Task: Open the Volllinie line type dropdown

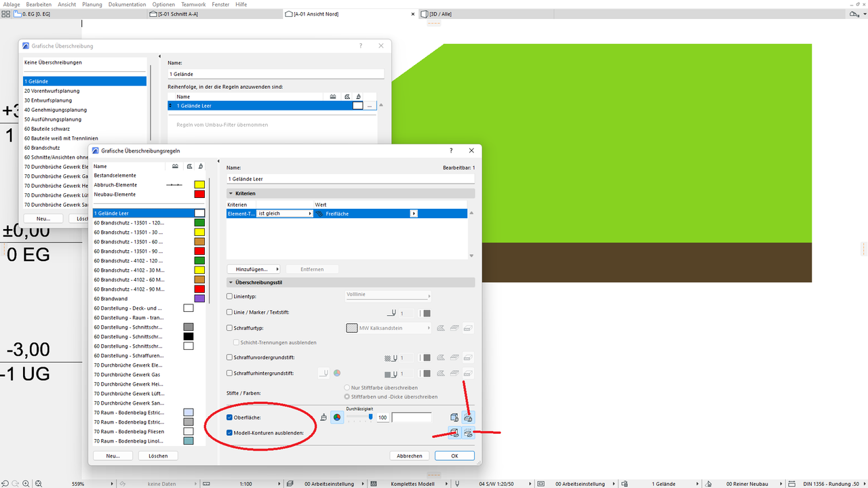Action: (x=388, y=295)
